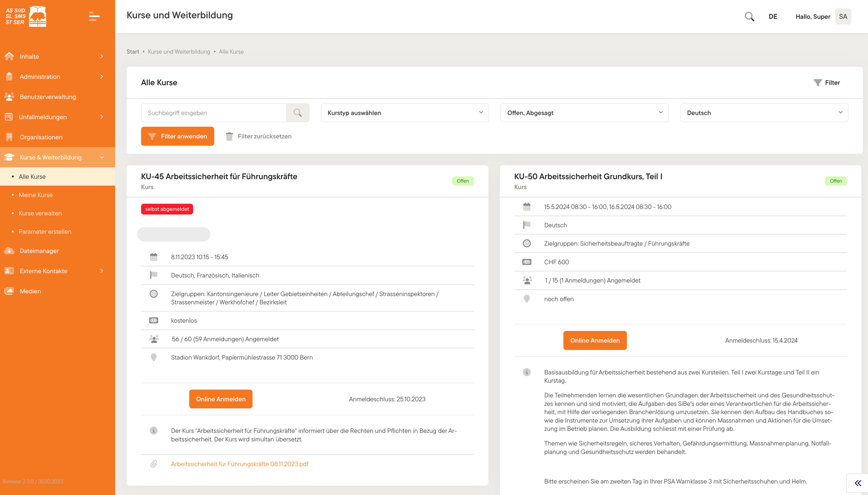Toggle the Filter funnel icon
Image resolution: width=868 pixels, height=495 pixels.
[x=817, y=83]
